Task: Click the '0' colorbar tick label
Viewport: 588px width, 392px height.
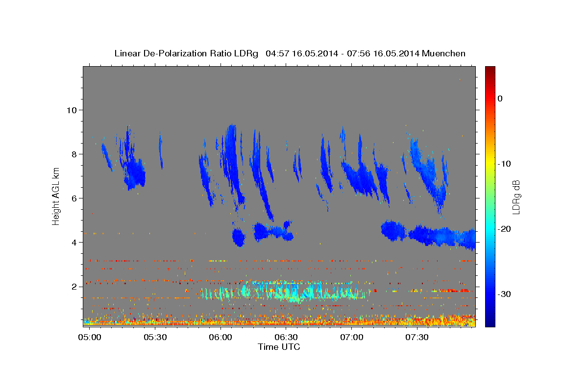Action: 500,98
